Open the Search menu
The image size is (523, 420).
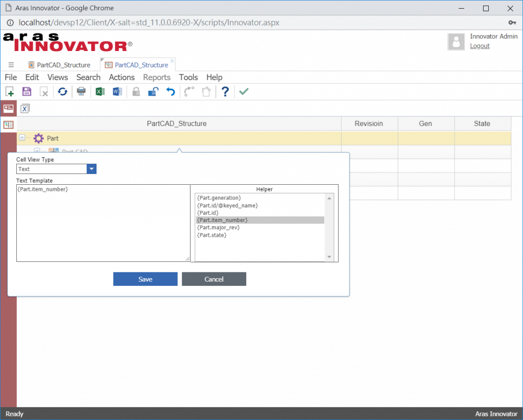[x=88, y=78]
